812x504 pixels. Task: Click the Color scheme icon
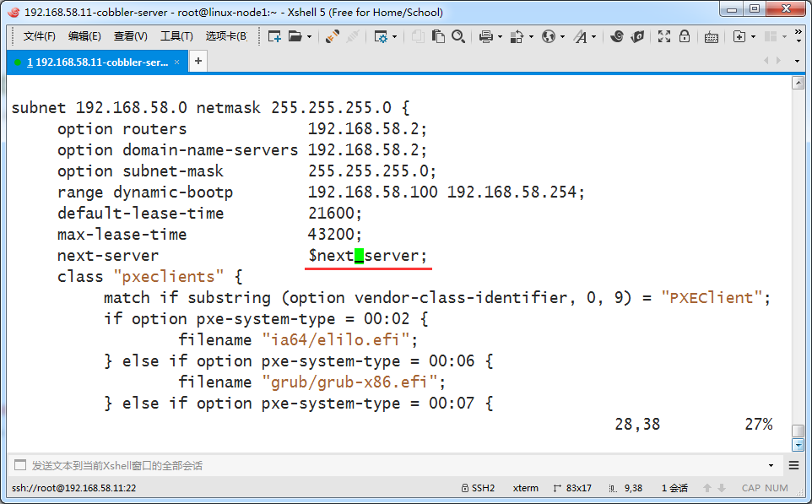coord(517,36)
